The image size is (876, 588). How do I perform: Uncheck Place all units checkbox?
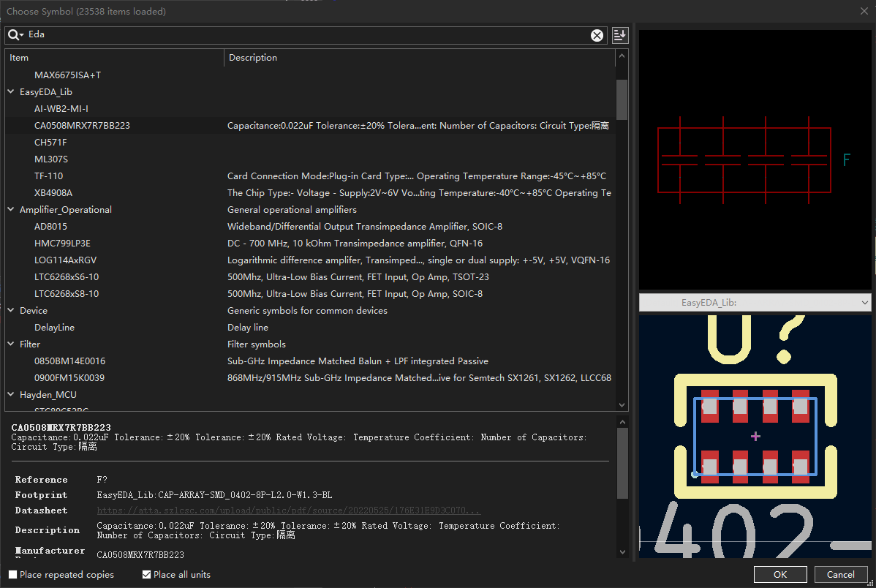[x=146, y=575]
